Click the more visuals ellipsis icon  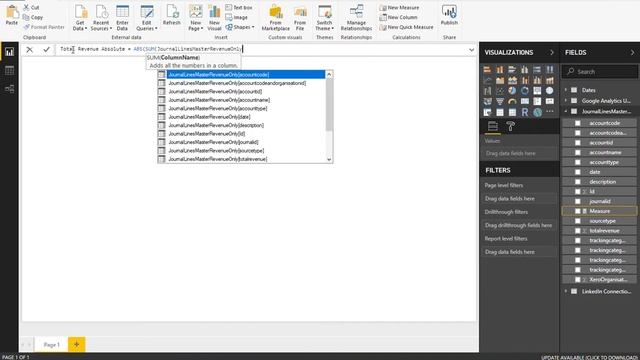coord(550,112)
